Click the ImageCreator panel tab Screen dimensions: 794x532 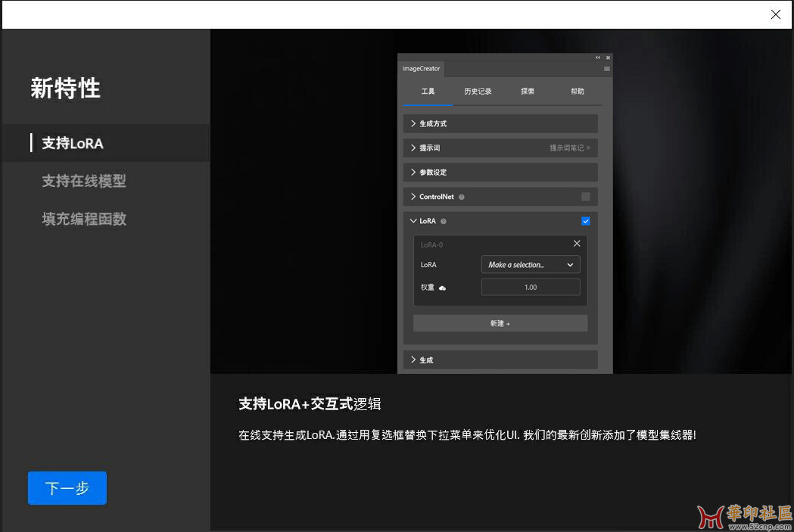pos(422,69)
